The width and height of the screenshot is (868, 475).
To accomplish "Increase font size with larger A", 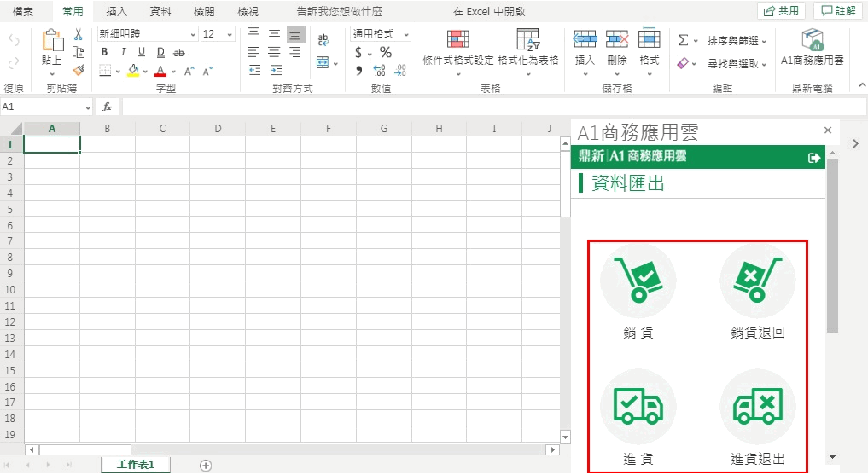I will [189, 71].
